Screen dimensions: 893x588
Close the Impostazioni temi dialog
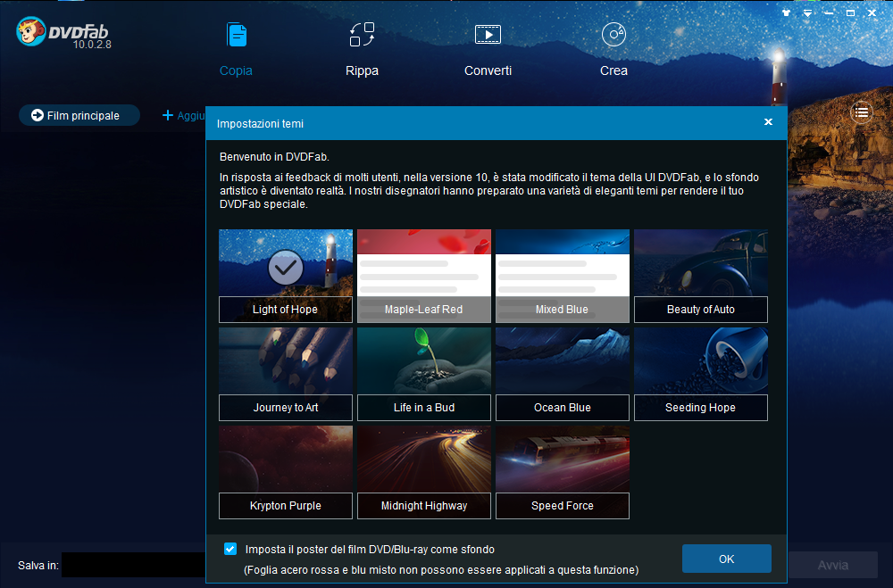[x=768, y=122]
